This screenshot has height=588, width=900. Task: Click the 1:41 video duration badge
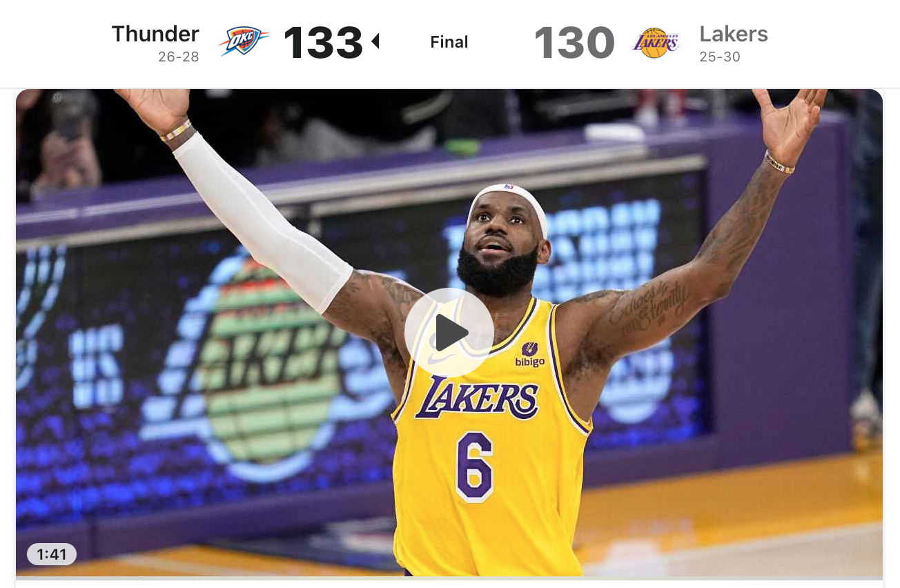tap(52, 554)
